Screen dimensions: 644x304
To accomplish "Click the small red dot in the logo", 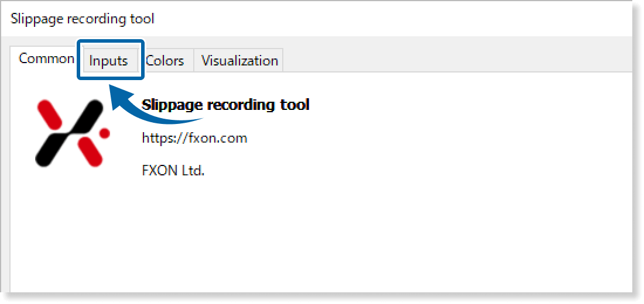I will point(105,133).
